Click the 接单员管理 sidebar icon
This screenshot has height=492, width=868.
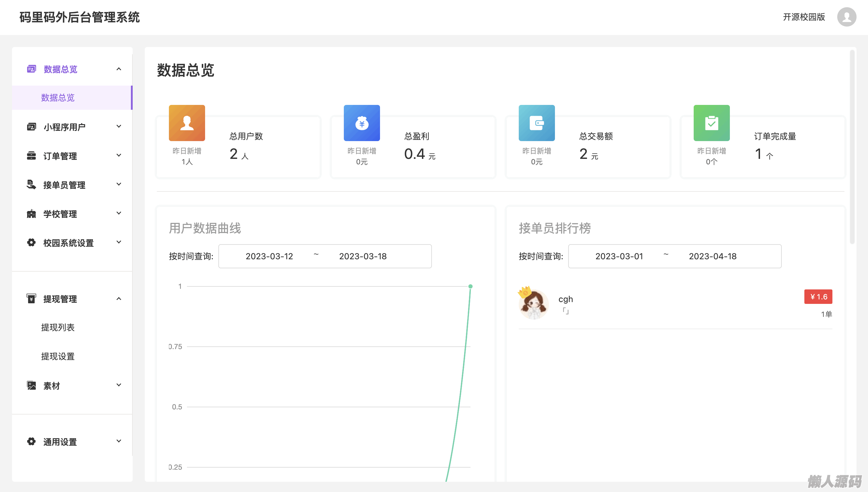[31, 184]
